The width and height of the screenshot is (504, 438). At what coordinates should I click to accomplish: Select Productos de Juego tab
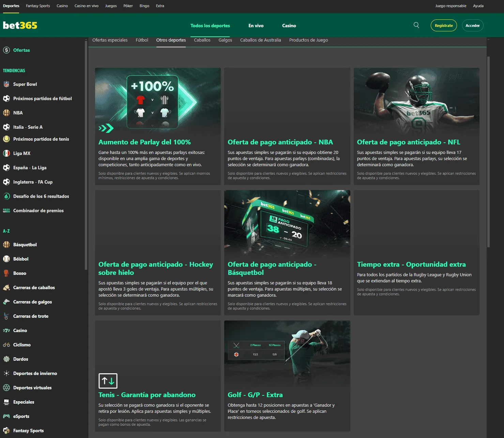[x=309, y=40]
